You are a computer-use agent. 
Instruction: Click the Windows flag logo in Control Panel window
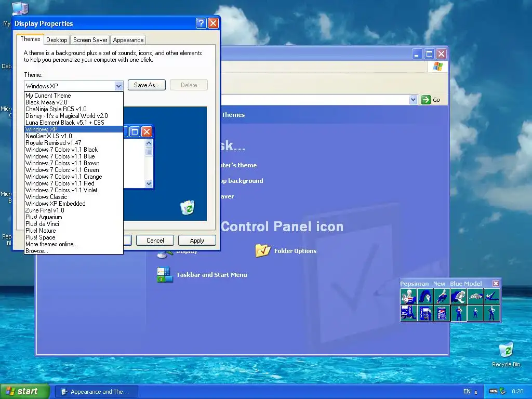[437, 66]
